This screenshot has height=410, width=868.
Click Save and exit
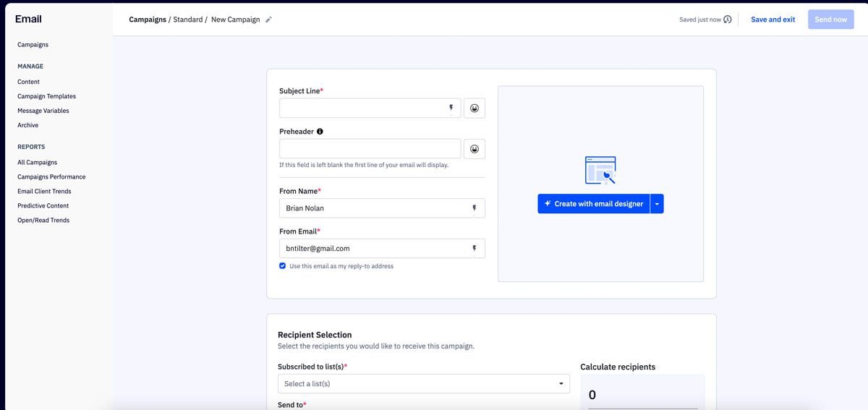point(773,20)
